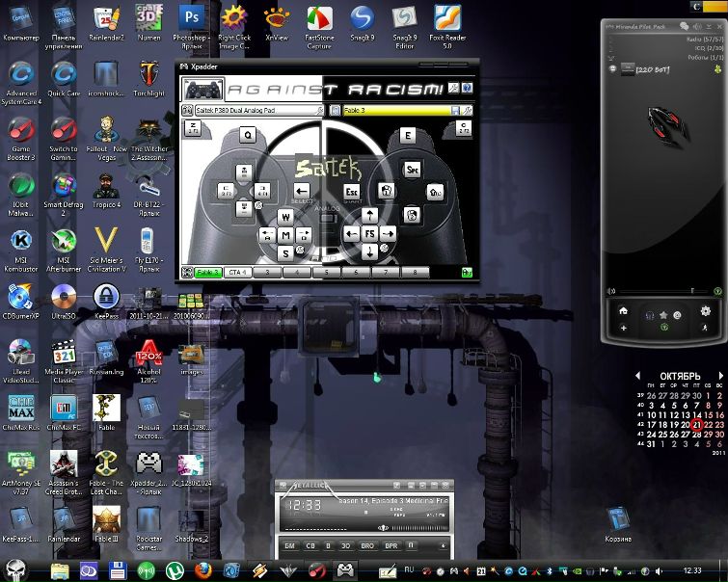Click the controller layout icon beside Saitek field
The height and width of the screenshot is (582, 728).
tap(187, 110)
